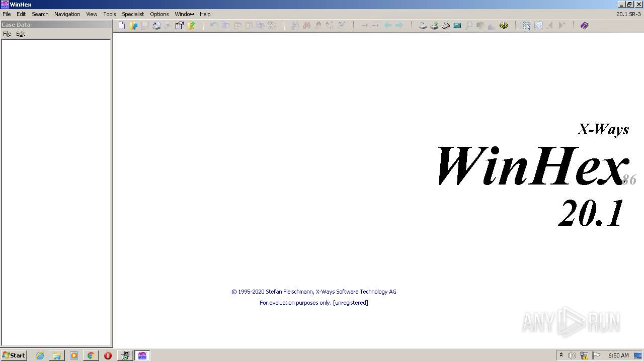The height and width of the screenshot is (362, 644).
Task: Open General Options yellow gear icon
Action: pos(504,25)
